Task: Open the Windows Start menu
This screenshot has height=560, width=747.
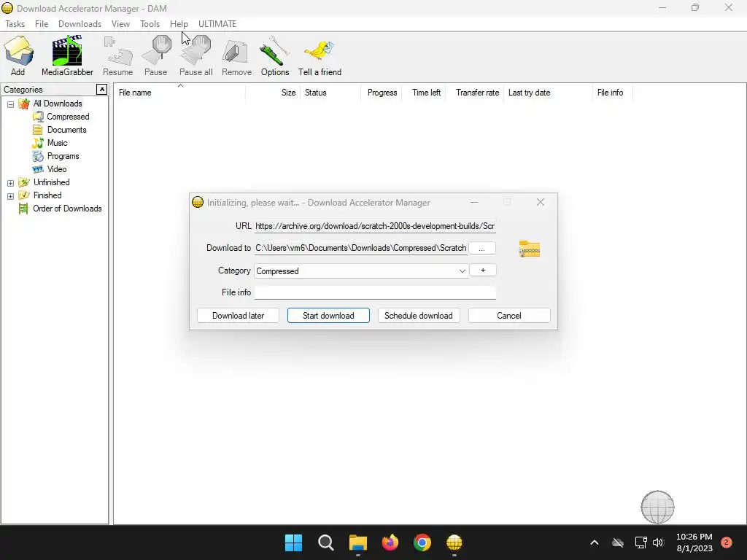Action: click(293, 542)
